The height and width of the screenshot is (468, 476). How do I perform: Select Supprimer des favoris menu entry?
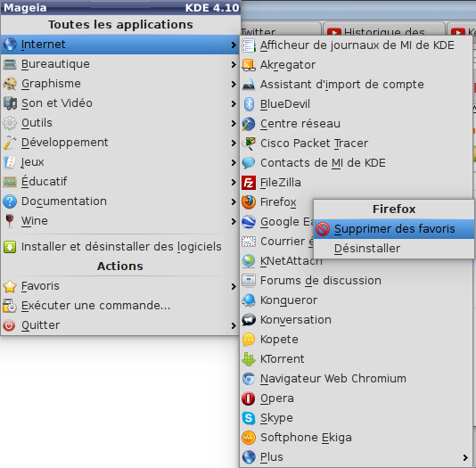(x=394, y=229)
